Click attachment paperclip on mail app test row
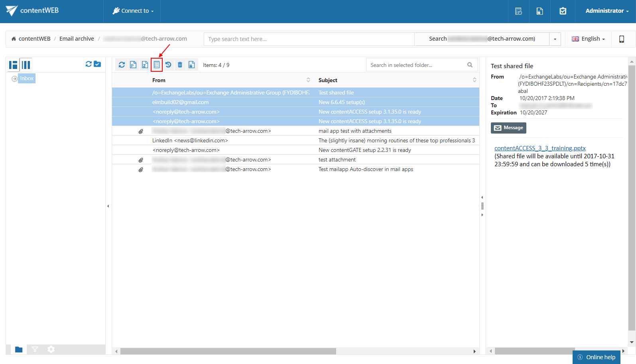Screen dimensions: 636x364 click(141, 131)
